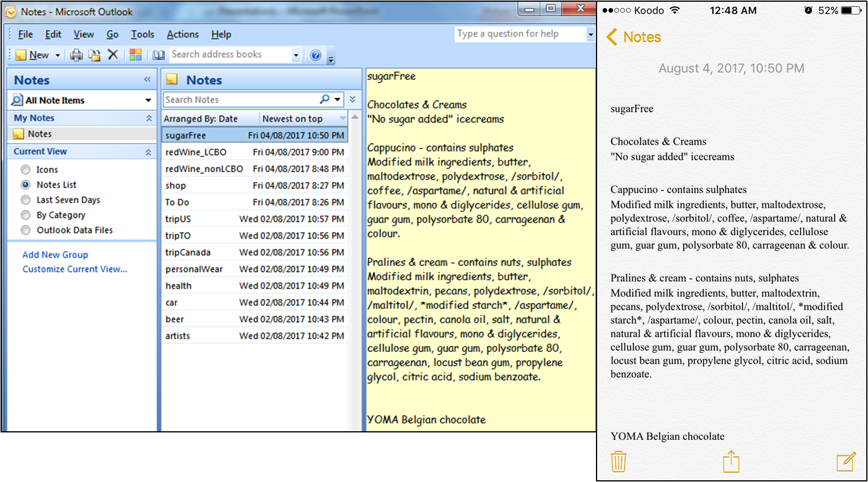
Task: Select the redWine_LCBO note row
Action: tap(255, 152)
